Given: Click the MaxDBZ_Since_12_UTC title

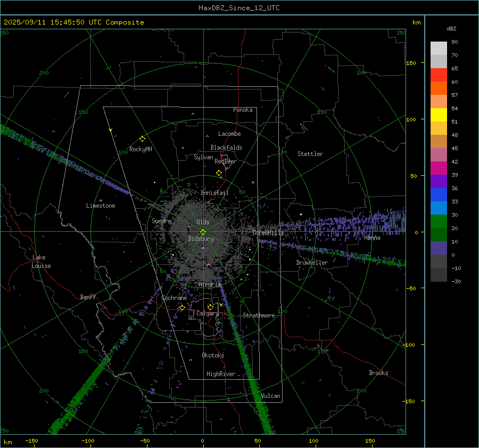Looking at the screenshot, I should pyautogui.click(x=239, y=8).
